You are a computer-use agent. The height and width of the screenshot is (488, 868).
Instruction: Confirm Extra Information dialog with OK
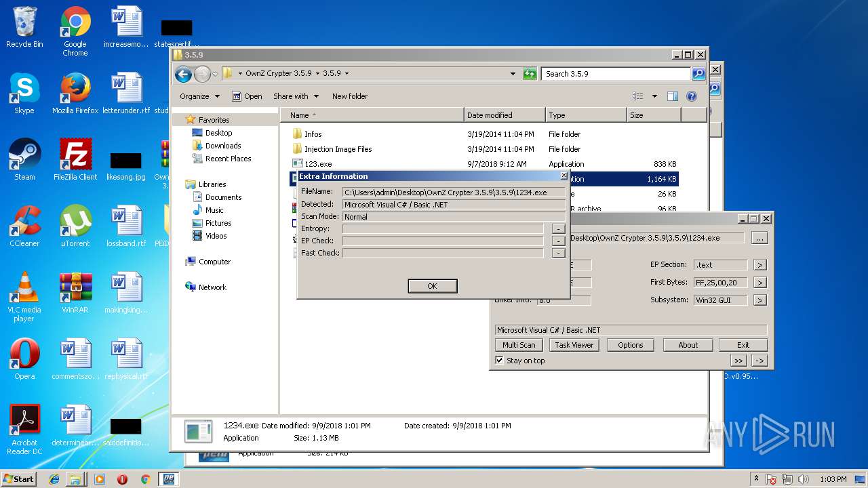click(x=433, y=286)
